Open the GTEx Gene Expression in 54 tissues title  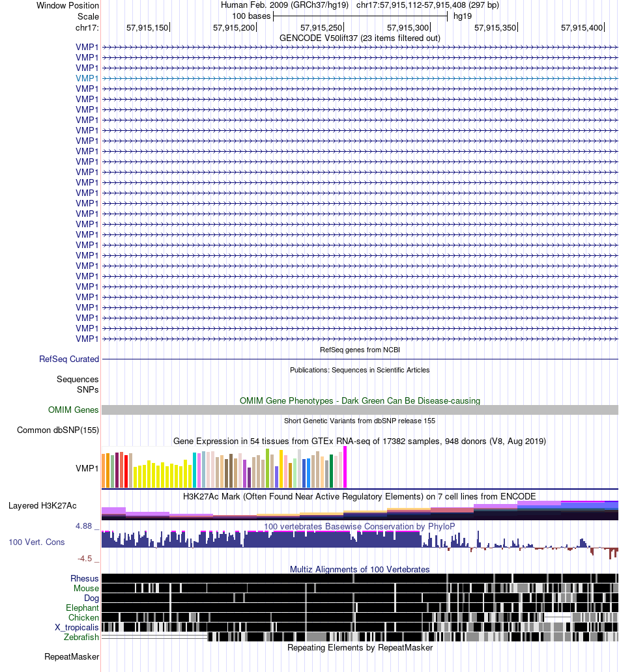point(360,441)
